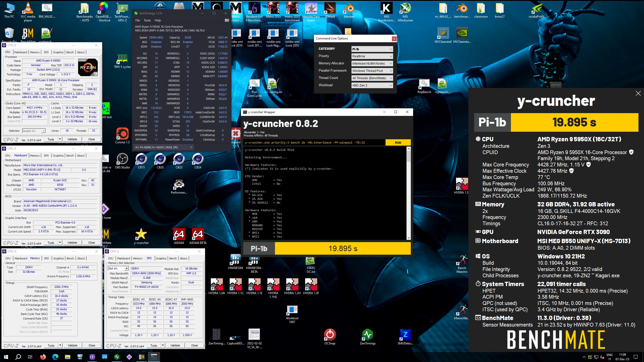Click Windows Start button

[6, 357]
